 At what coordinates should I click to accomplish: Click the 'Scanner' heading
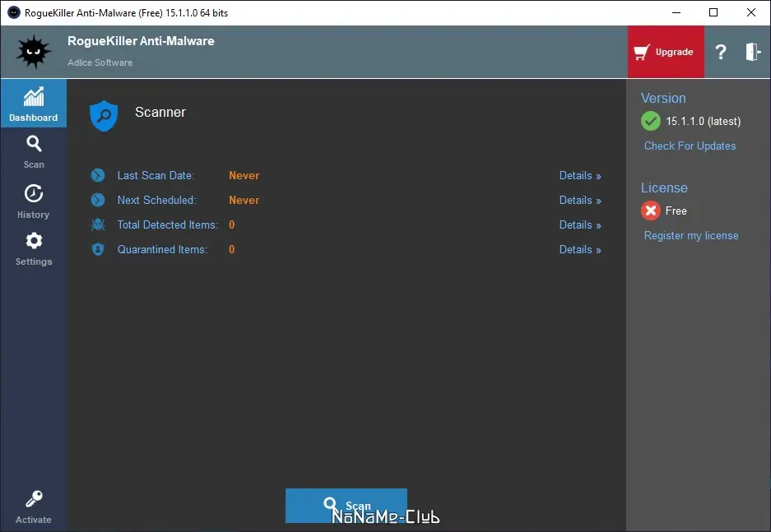click(x=160, y=112)
